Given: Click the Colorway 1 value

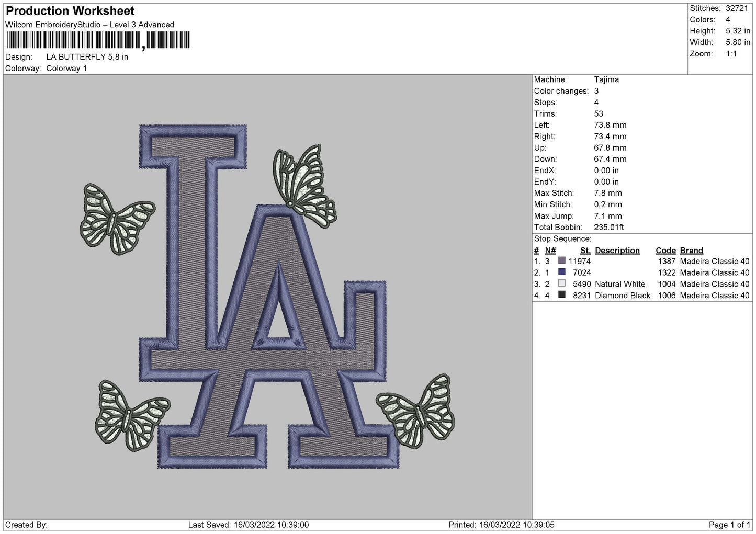Looking at the screenshot, I should click(66, 69).
